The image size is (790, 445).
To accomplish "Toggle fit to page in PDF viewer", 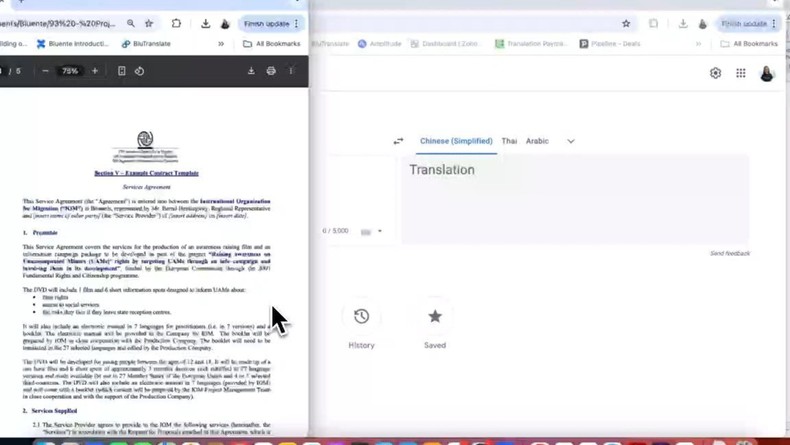I will pyautogui.click(x=121, y=71).
